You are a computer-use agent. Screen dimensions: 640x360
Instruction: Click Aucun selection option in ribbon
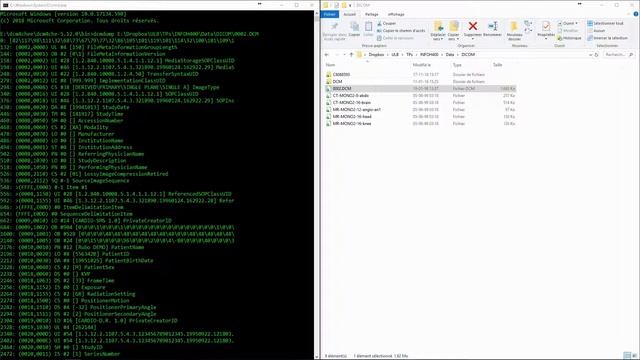pos(596,31)
